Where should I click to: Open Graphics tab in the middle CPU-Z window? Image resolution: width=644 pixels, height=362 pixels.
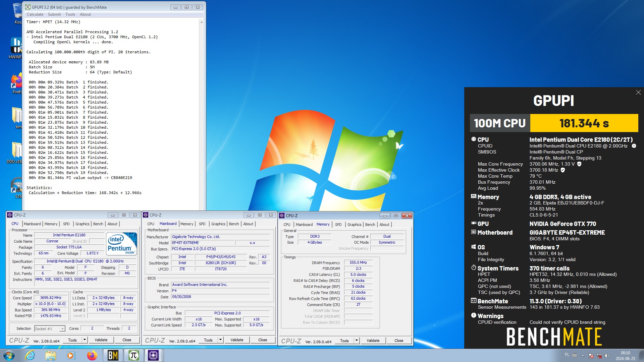click(218, 224)
